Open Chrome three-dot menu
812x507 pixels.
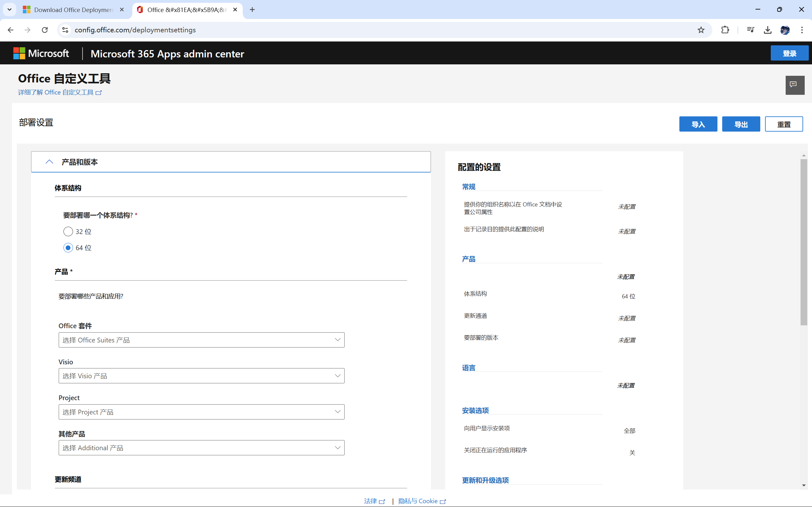coord(802,30)
